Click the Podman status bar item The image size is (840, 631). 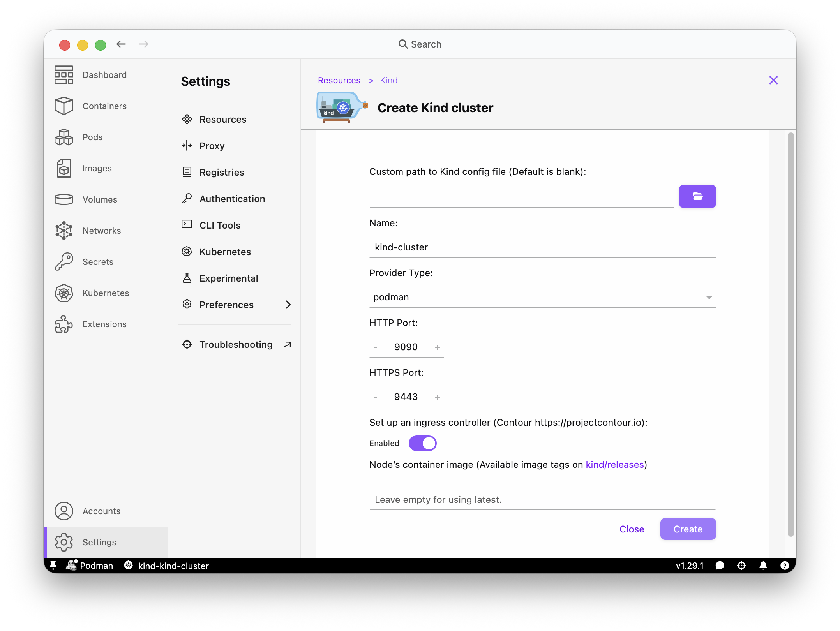click(x=90, y=566)
